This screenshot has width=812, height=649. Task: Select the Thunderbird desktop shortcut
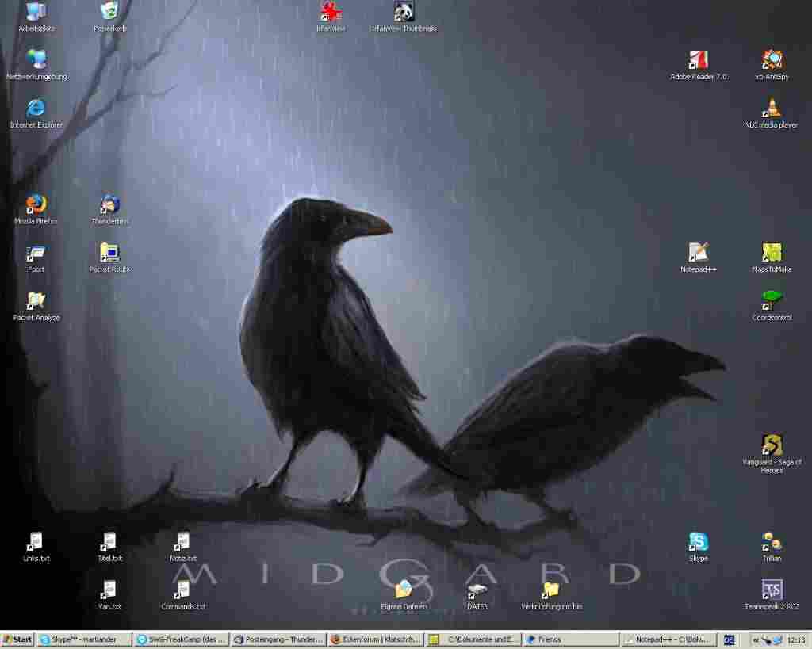click(x=109, y=205)
